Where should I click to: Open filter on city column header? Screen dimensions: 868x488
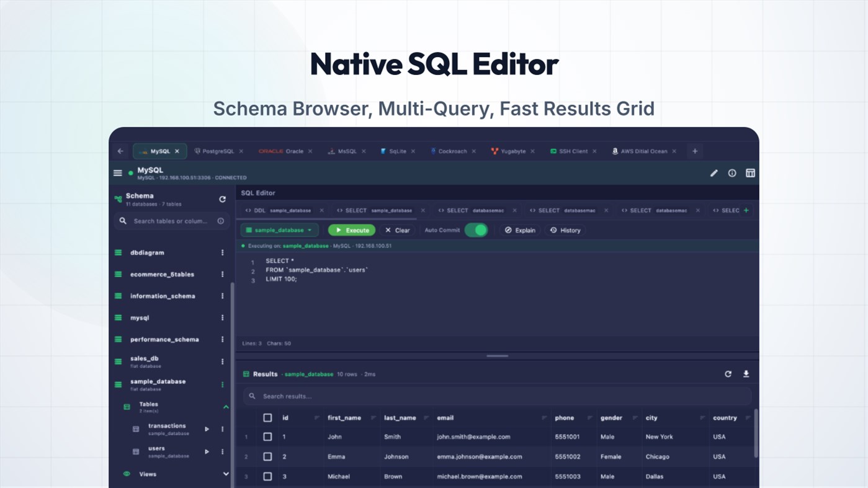(702, 418)
